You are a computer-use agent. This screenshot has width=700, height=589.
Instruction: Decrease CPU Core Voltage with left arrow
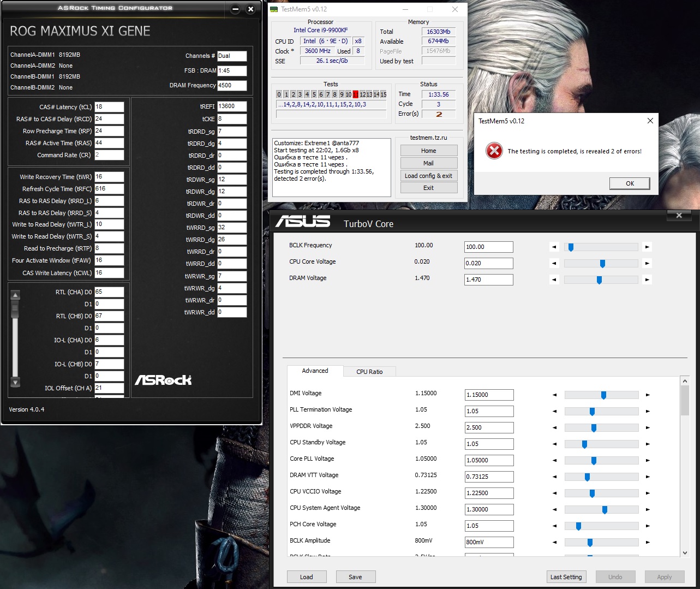click(x=554, y=263)
